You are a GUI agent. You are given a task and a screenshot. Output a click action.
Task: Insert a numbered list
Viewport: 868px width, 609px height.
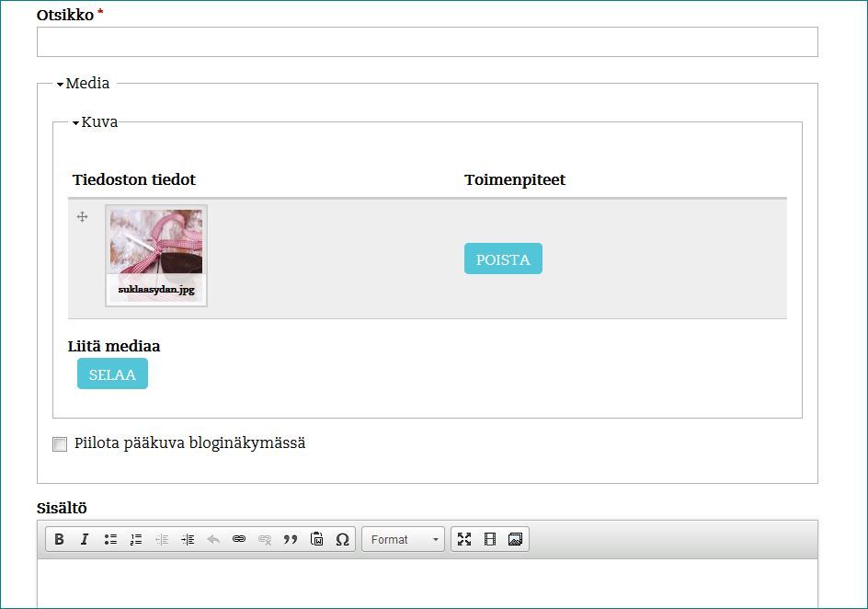point(136,539)
